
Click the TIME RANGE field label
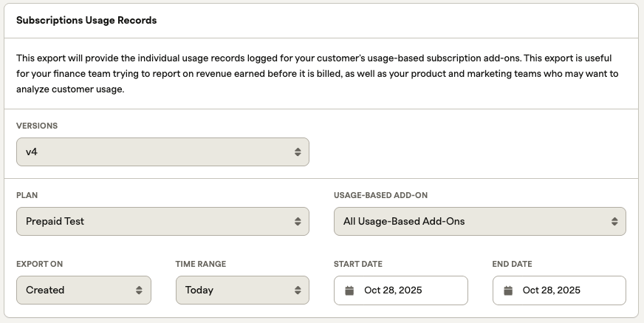(200, 265)
